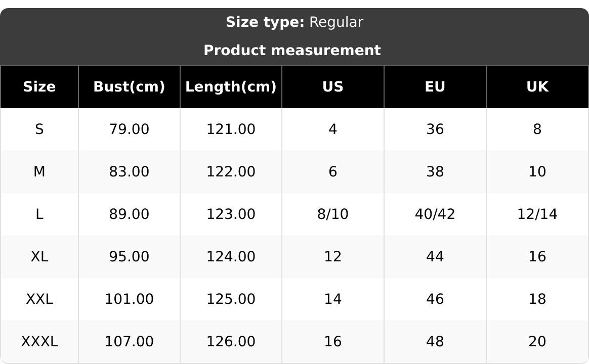The width and height of the screenshot is (589, 364).
Task: Click the 79.00 bust value
Action: click(x=129, y=129)
